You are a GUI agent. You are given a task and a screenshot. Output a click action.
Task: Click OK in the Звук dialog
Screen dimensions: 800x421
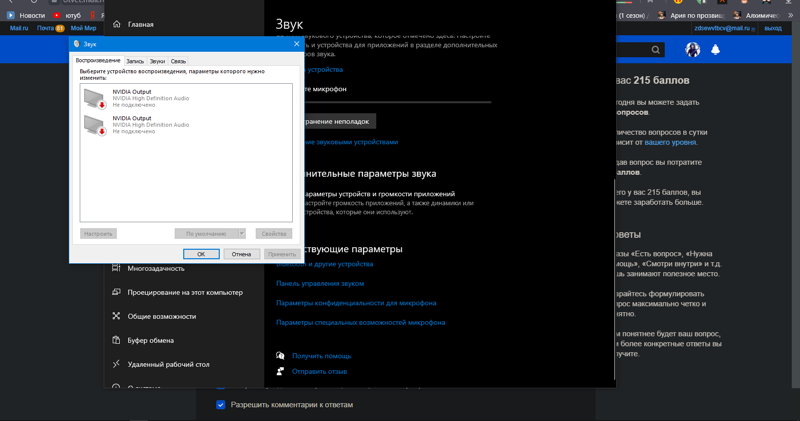click(x=201, y=254)
